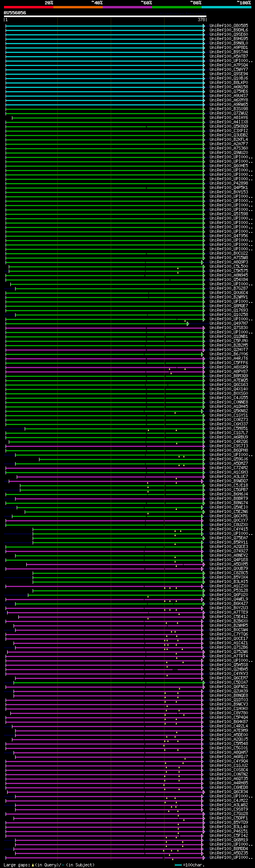Viewport: 255px width, 868px height.
Task: Open hit UniRef100_Q4P1E8
Action: pos(229,560)
